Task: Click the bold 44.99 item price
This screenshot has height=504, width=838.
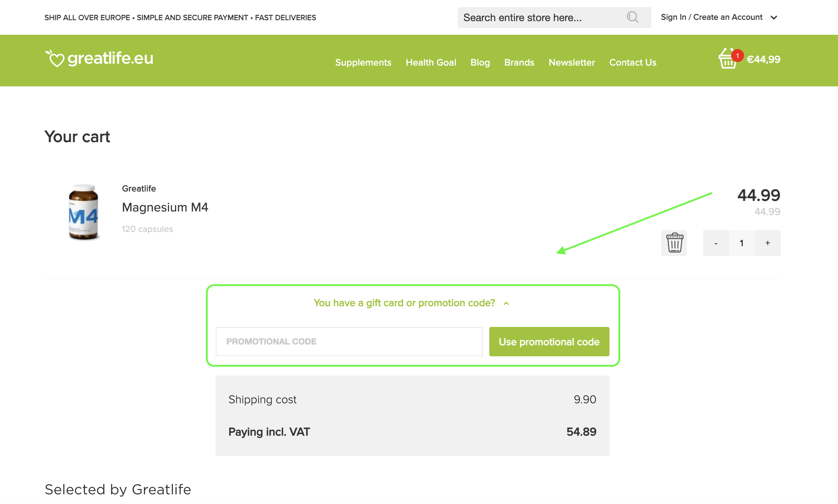Action: coord(759,195)
